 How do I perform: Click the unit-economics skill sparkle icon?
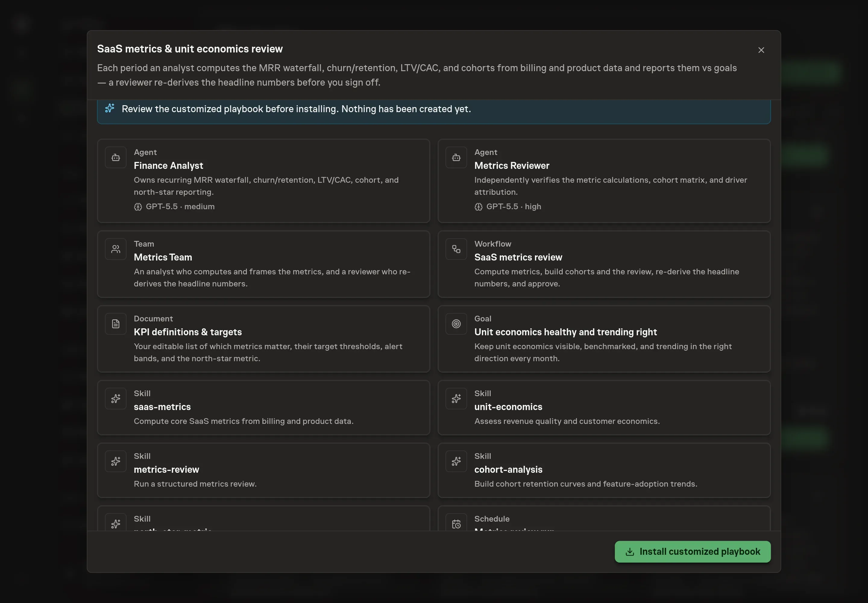coord(456,399)
